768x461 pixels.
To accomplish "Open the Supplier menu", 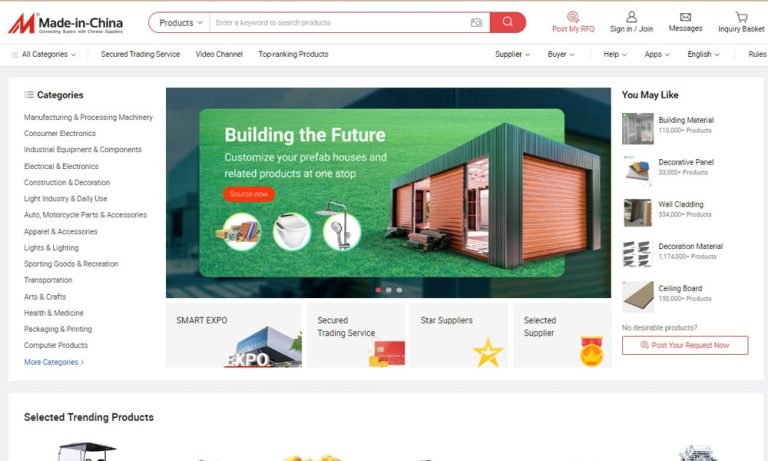I will click(512, 54).
